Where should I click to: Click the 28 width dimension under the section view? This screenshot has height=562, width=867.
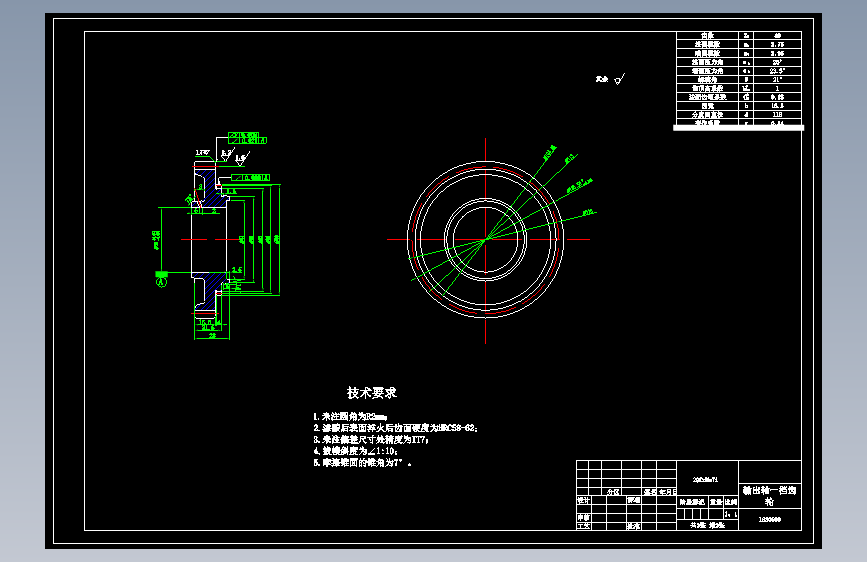212,335
